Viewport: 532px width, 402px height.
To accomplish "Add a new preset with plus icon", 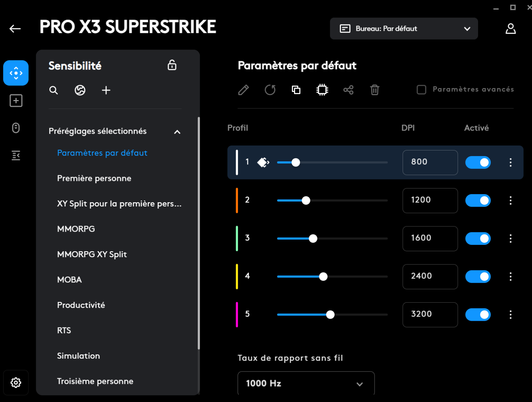I will pyautogui.click(x=106, y=90).
